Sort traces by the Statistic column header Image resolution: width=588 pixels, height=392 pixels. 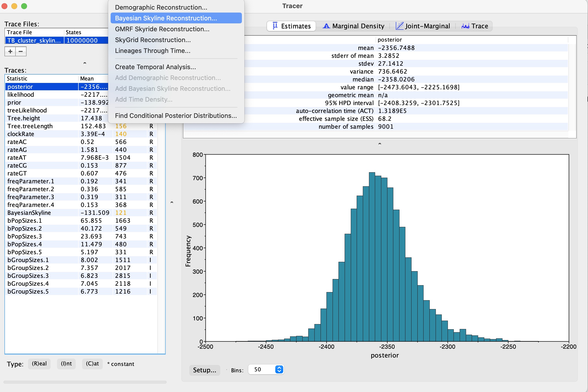(42, 78)
